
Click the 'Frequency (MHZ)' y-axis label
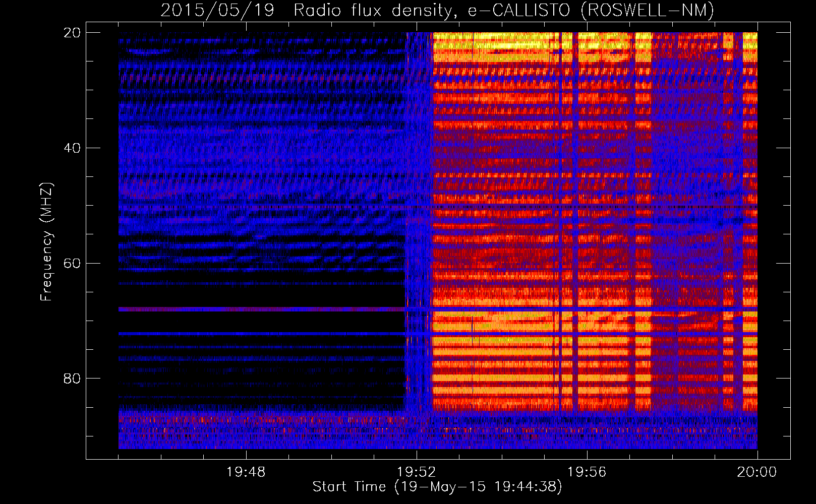click(x=46, y=242)
